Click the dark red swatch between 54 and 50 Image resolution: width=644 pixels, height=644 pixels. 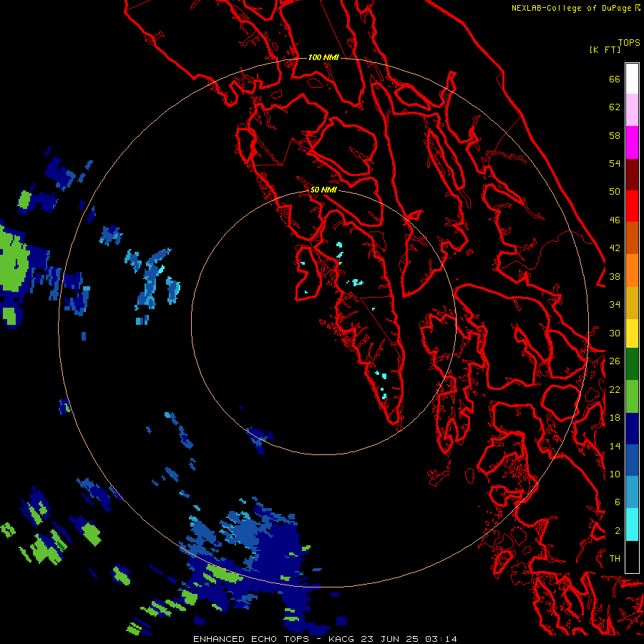[x=632, y=174]
